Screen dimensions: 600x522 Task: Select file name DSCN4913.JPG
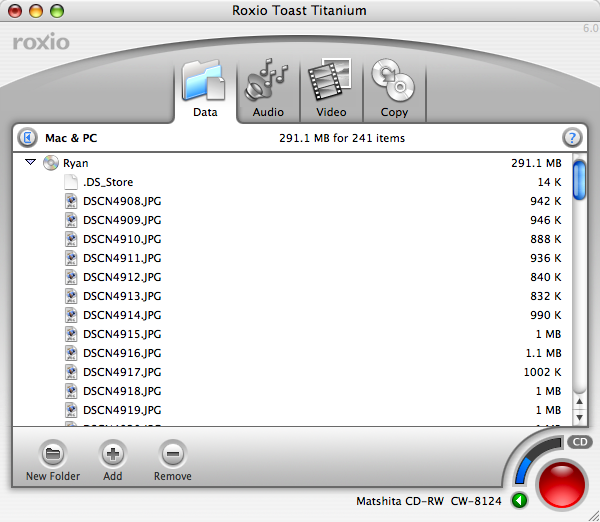coord(122,297)
